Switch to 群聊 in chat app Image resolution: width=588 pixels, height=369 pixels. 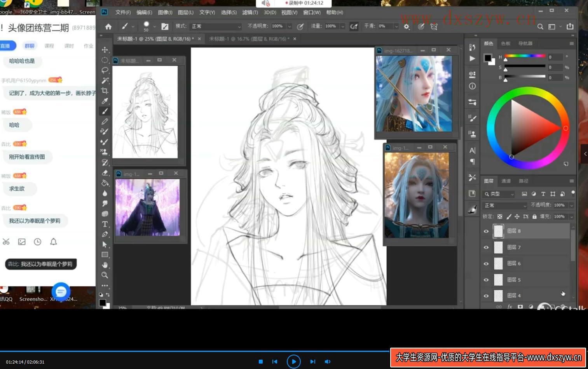[x=30, y=46]
